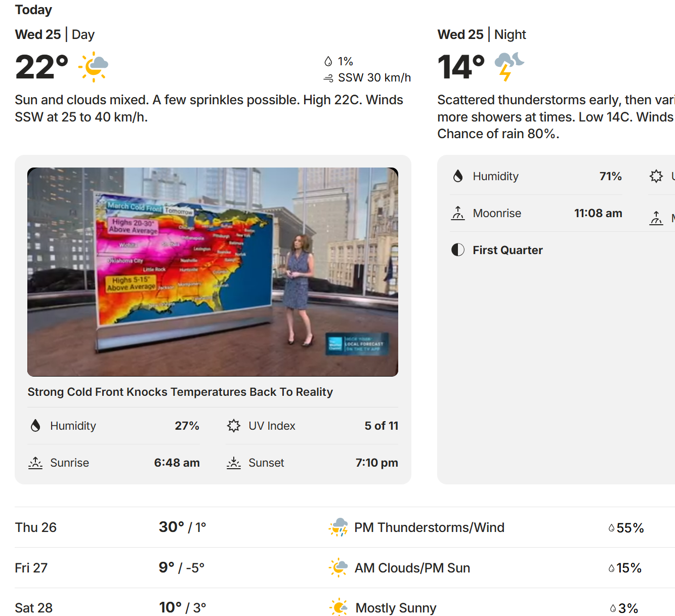Click the Sunset icon
This screenshot has height=616, width=675.
pyautogui.click(x=234, y=463)
